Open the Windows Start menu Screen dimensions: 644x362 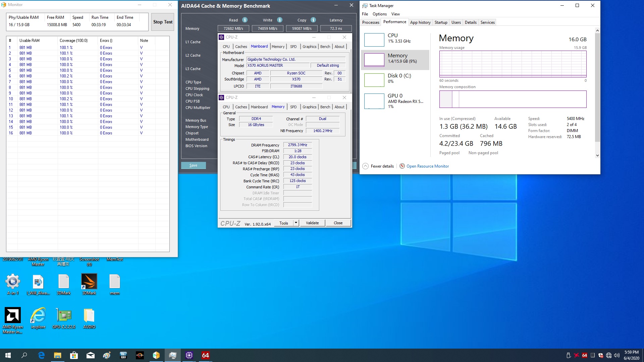coord(8,355)
